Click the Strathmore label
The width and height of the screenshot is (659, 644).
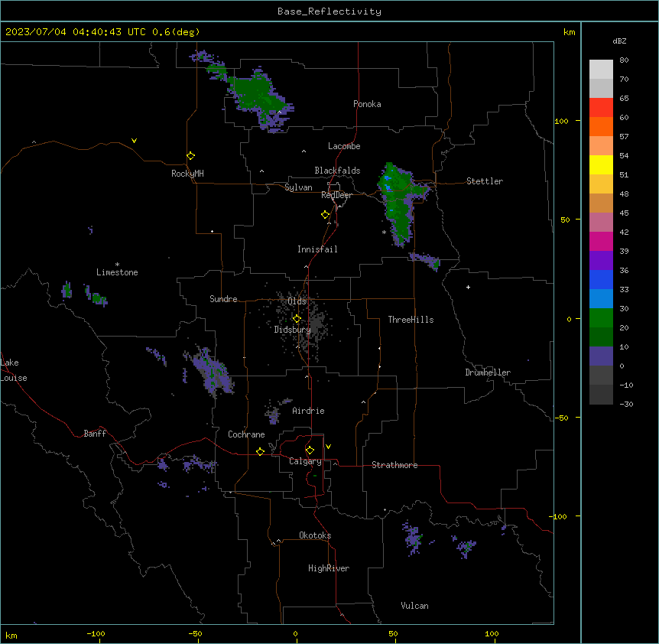[x=394, y=465]
